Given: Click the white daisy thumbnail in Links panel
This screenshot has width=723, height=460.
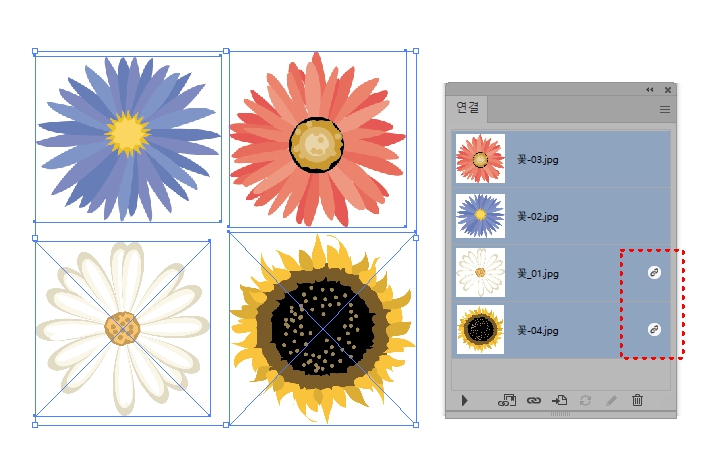Looking at the screenshot, I should (480, 272).
